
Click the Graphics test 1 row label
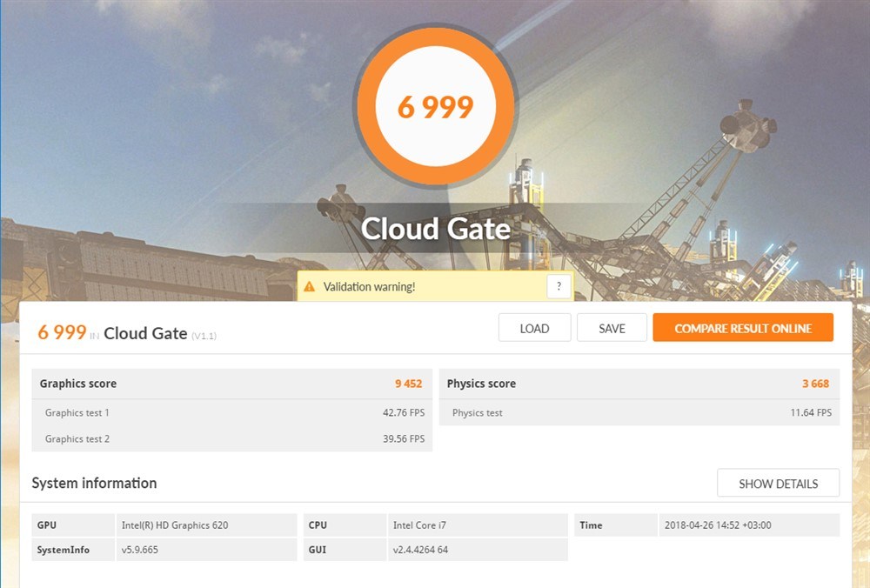pos(77,412)
